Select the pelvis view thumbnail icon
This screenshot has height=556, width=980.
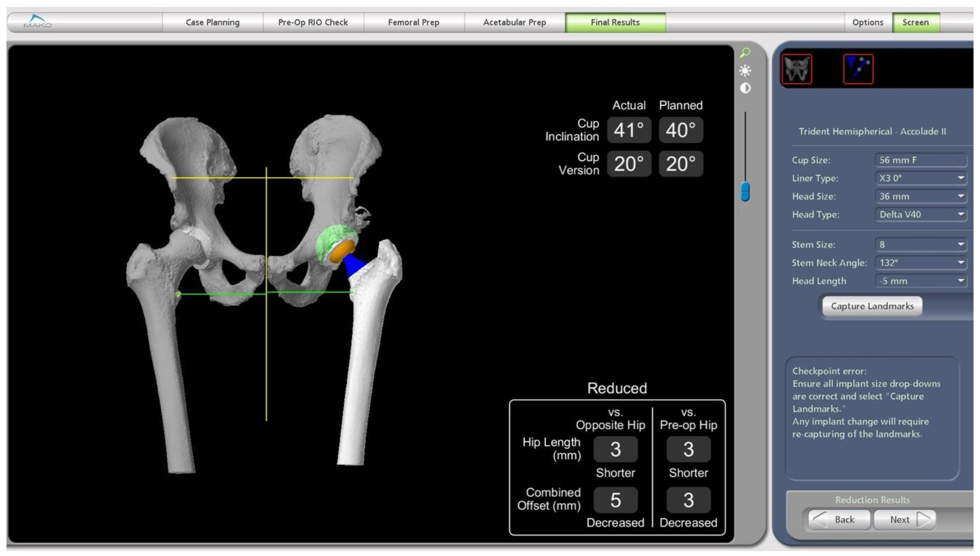click(796, 69)
